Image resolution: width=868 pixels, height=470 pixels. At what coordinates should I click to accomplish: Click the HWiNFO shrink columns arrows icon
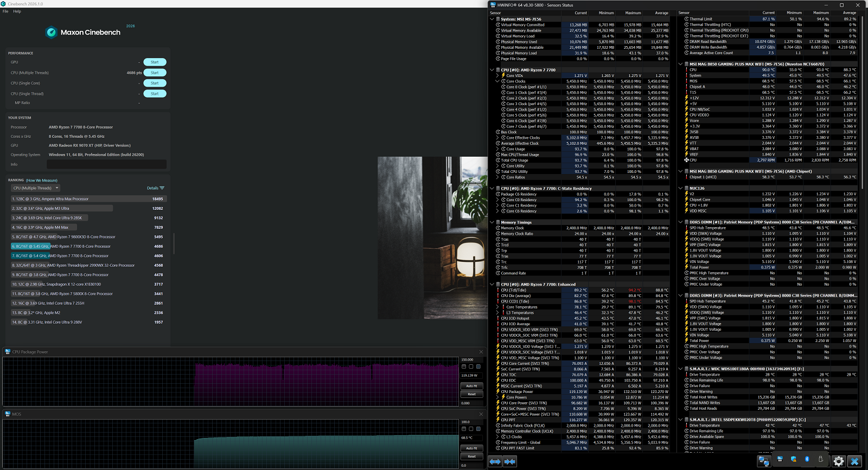pos(510,461)
